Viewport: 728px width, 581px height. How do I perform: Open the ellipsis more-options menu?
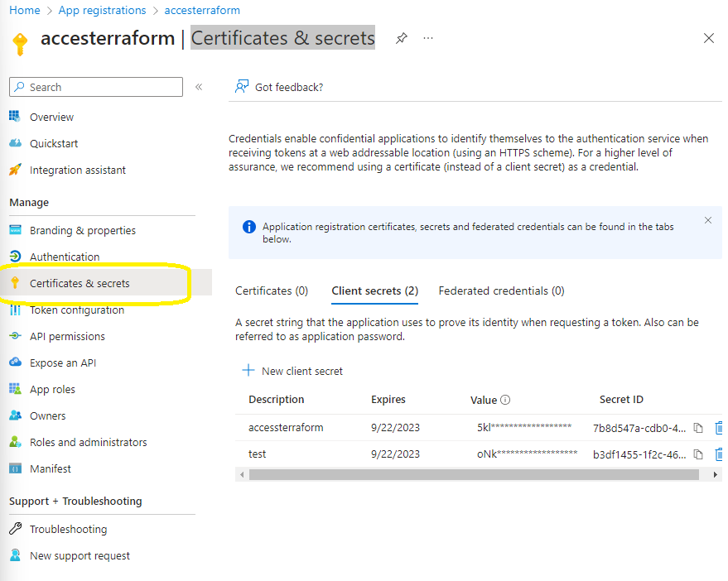[x=428, y=37]
